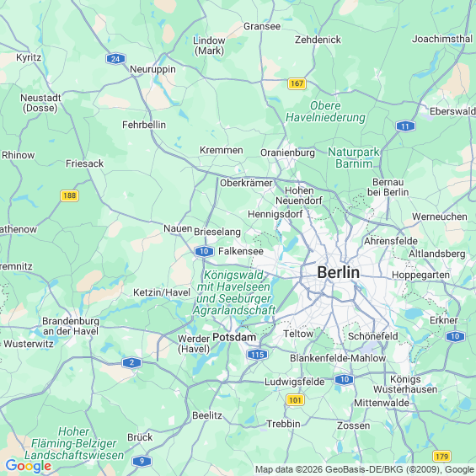
Task: Click the A24 highway shield near Neuruppin
Action: tap(115, 59)
